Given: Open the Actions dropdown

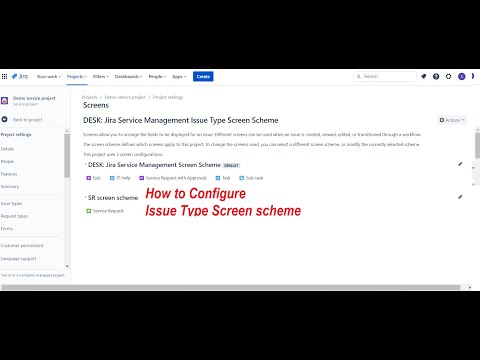Looking at the screenshot, I should [x=452, y=120].
